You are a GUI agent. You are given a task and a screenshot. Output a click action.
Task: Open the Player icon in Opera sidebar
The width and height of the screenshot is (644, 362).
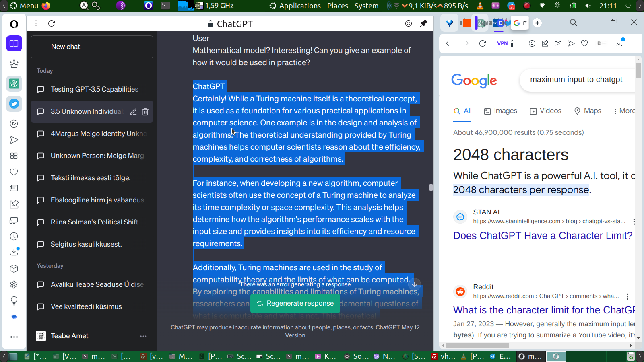coord(14,124)
